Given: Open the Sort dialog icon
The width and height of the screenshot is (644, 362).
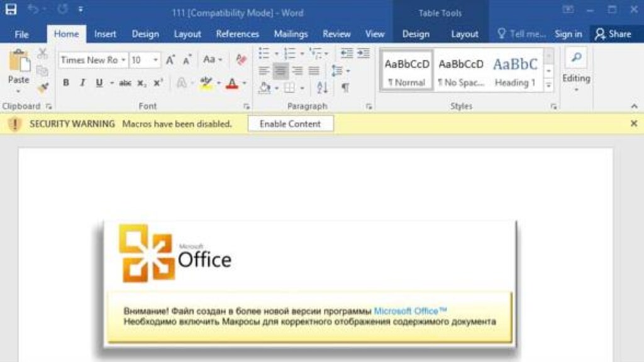Looking at the screenshot, I should [x=323, y=87].
